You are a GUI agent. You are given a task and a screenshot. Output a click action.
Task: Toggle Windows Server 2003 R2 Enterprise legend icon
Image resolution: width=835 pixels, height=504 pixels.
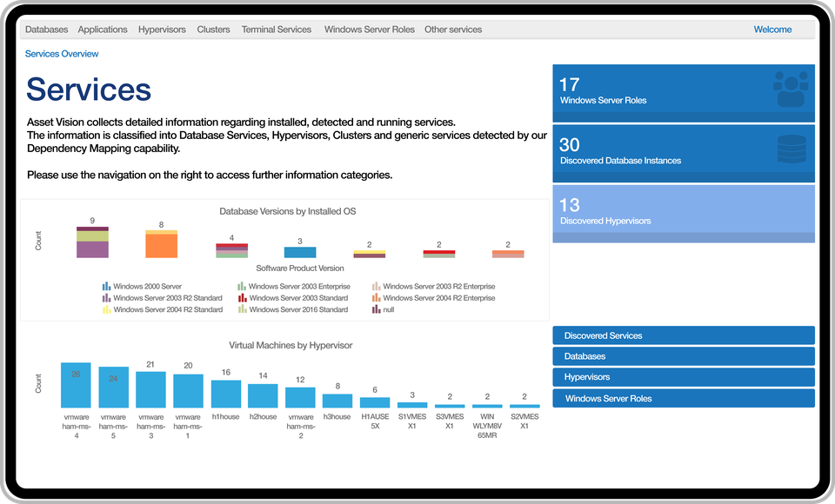(376, 287)
